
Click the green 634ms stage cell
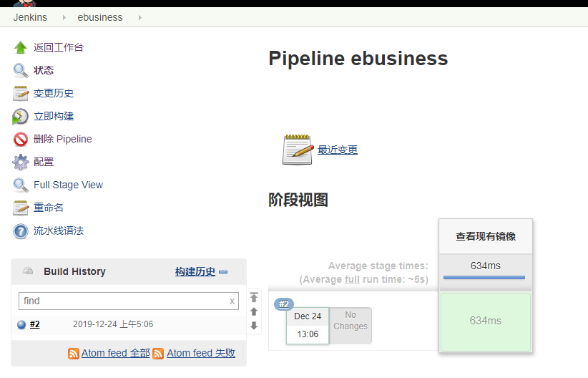[486, 322]
